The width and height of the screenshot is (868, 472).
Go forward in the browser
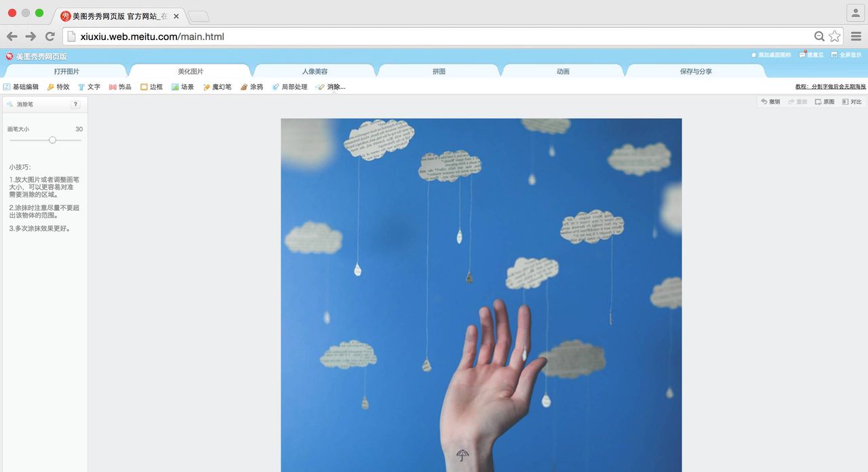[31, 37]
